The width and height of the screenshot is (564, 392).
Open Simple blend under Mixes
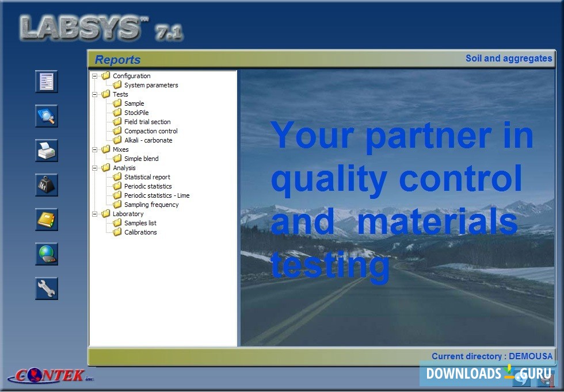[x=142, y=159]
